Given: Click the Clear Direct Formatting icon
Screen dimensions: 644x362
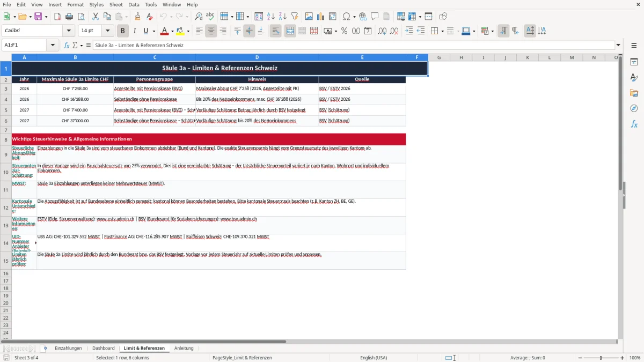Looking at the screenshot, I should [149, 17].
